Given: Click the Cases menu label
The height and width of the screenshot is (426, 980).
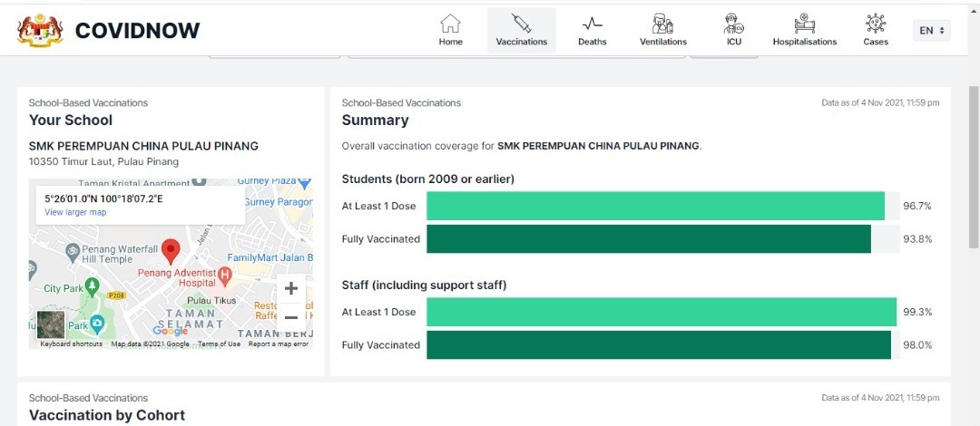Looking at the screenshot, I should (x=876, y=42).
